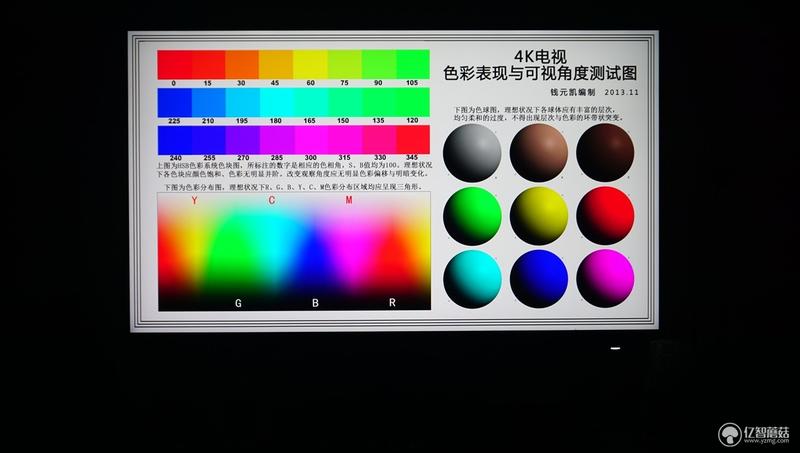800x453 pixels.
Task: Click the red hue block labeled 0
Action: pos(174,64)
